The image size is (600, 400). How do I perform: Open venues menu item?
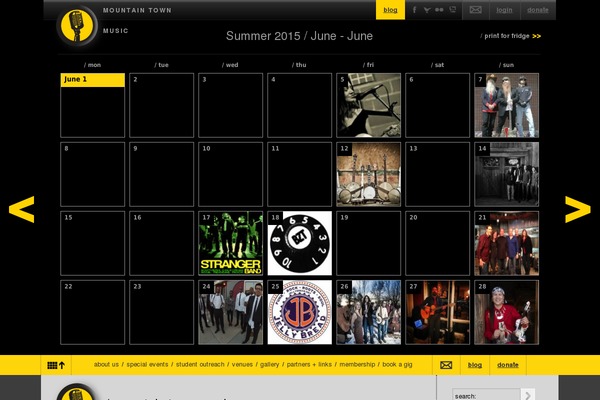(x=242, y=364)
